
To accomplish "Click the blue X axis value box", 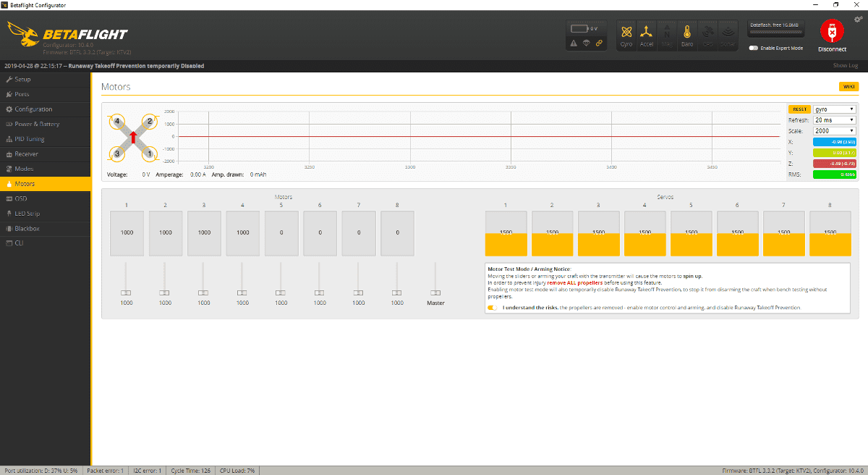I will pos(835,142).
